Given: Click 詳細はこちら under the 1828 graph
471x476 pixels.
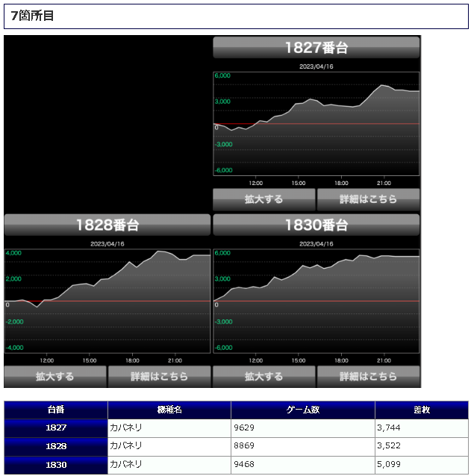Looking at the screenshot, I should [160, 377].
